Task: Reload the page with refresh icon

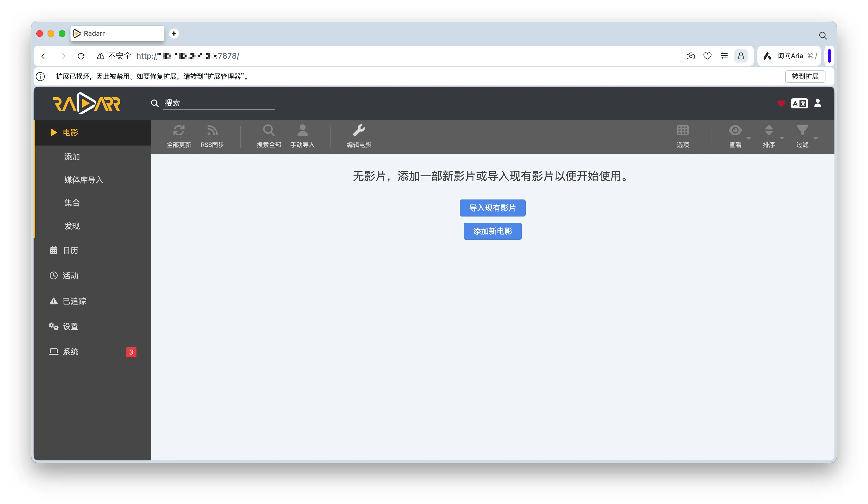Action: (x=81, y=56)
